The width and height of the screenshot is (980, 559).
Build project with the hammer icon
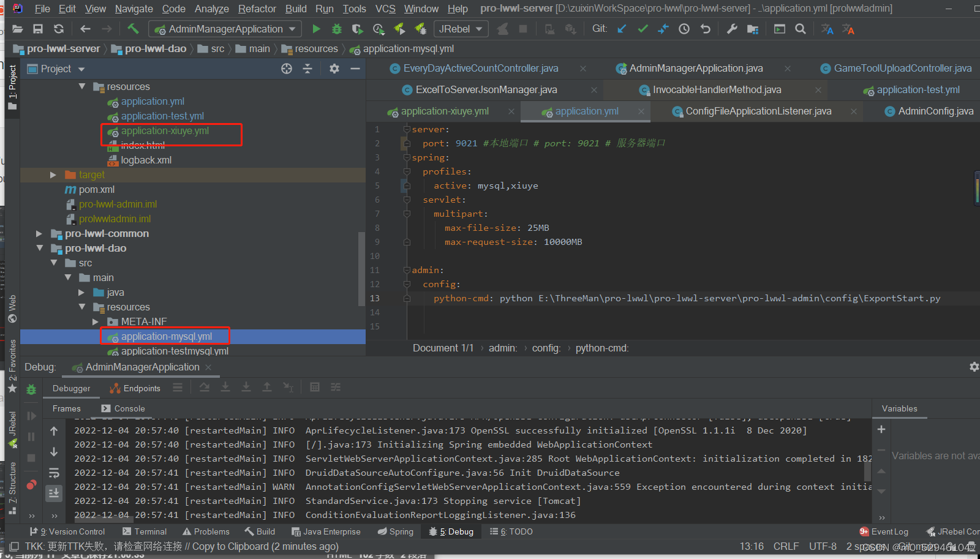click(x=133, y=29)
